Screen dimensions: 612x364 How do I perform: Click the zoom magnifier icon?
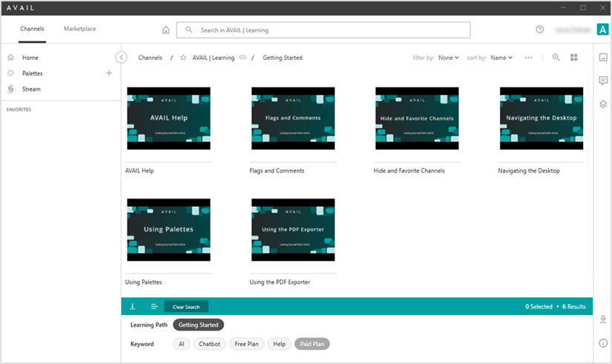click(x=556, y=58)
